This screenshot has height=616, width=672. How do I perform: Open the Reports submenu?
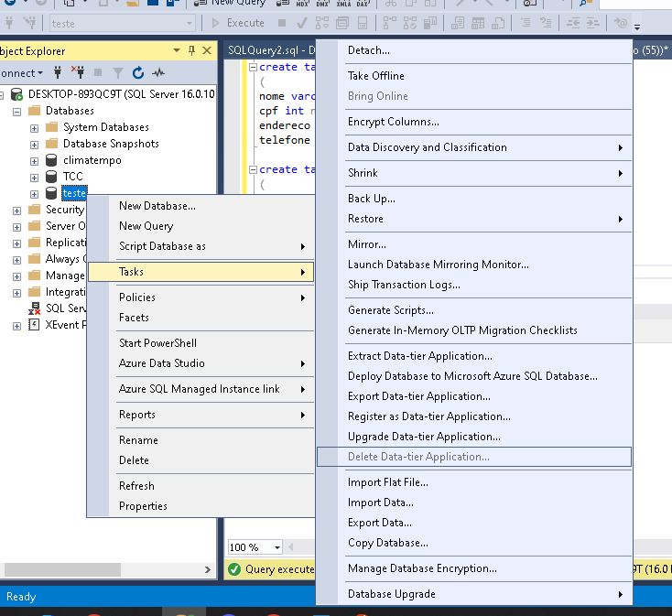201,415
